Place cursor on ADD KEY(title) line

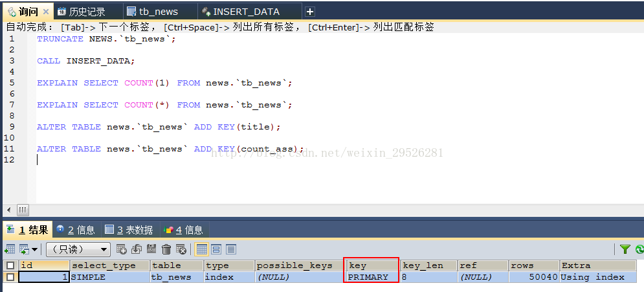[159, 127]
